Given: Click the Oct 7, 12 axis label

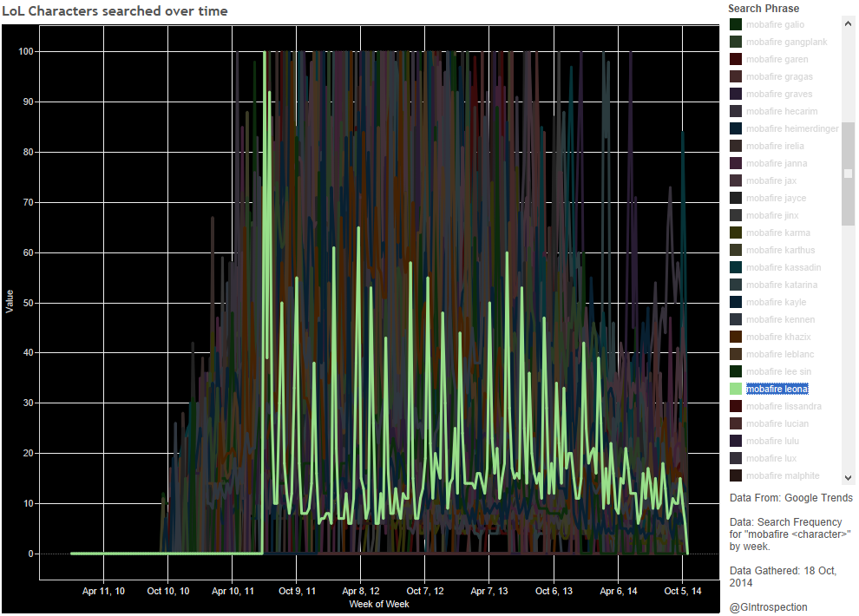Looking at the screenshot, I should pyautogui.click(x=425, y=591).
